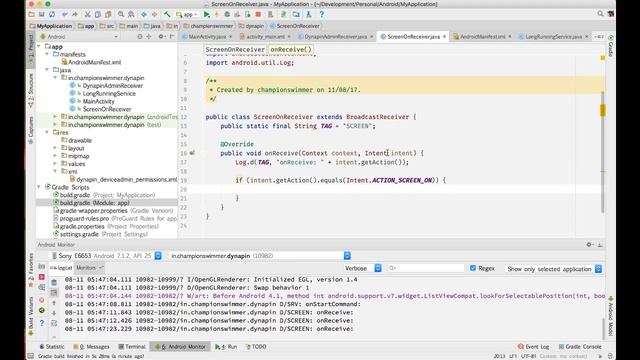Click the Run app green play icon
Viewport: 640px width, 360px height.
point(207,14)
